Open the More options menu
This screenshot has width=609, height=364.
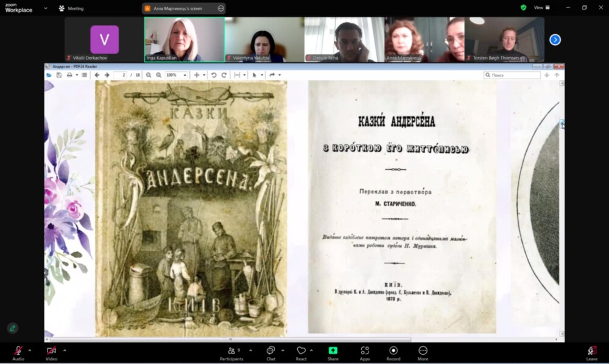tap(423, 351)
